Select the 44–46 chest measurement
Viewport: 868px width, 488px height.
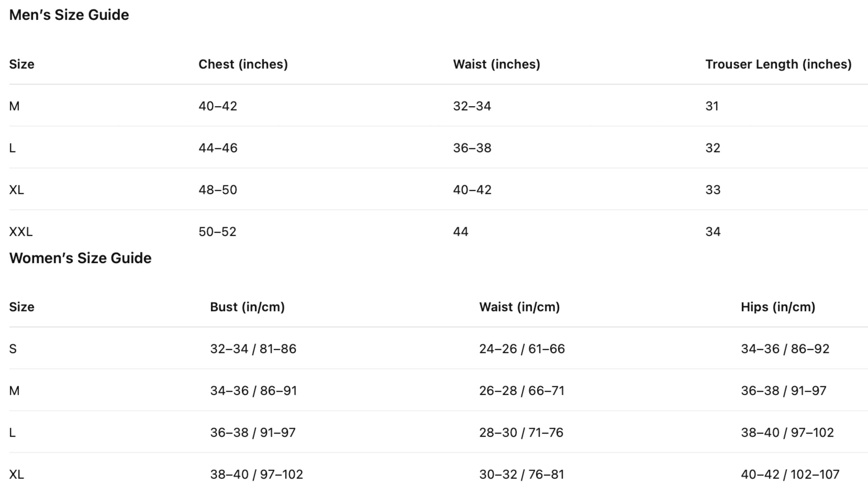[218, 148]
